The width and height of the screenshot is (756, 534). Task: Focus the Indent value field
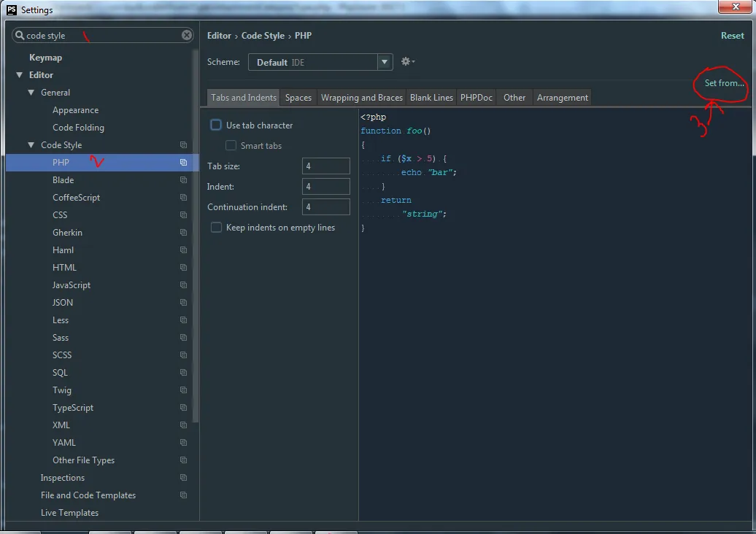coord(326,187)
